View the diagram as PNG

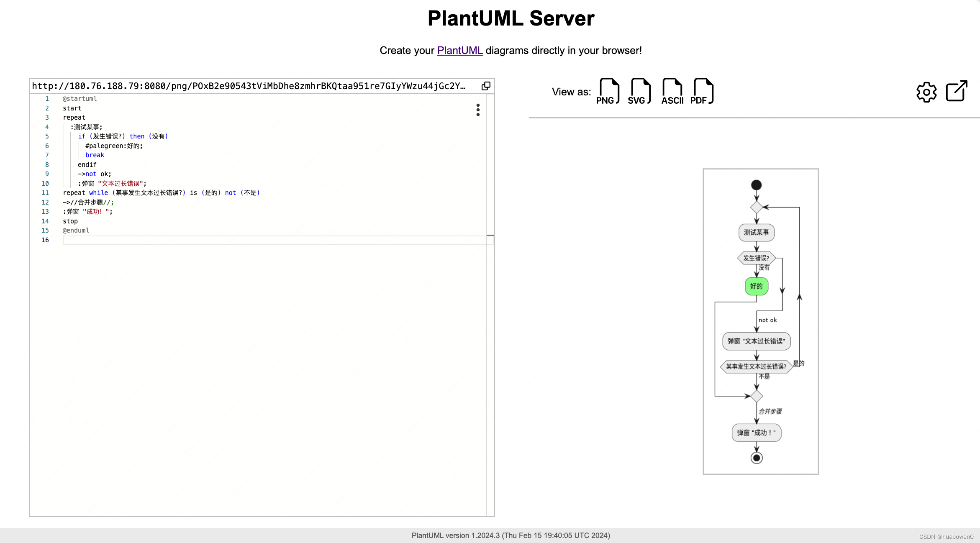[x=608, y=91]
